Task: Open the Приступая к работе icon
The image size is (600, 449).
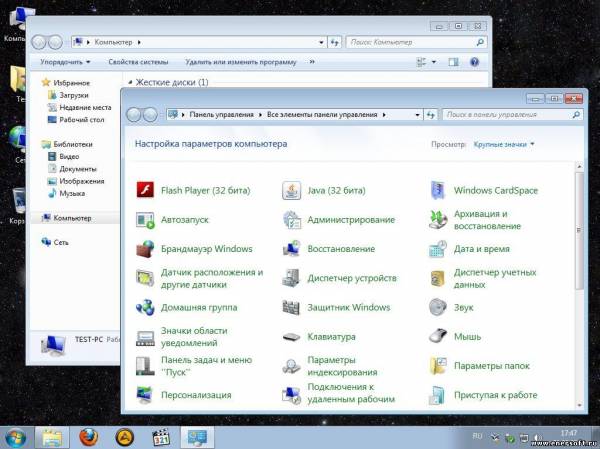Action: 438,395
